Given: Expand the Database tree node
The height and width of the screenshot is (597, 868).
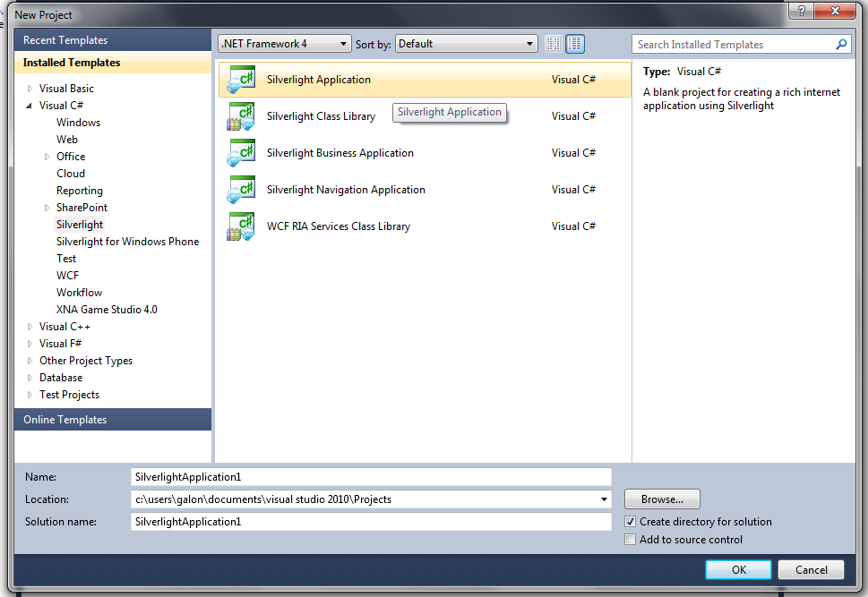Looking at the screenshot, I should click(30, 378).
